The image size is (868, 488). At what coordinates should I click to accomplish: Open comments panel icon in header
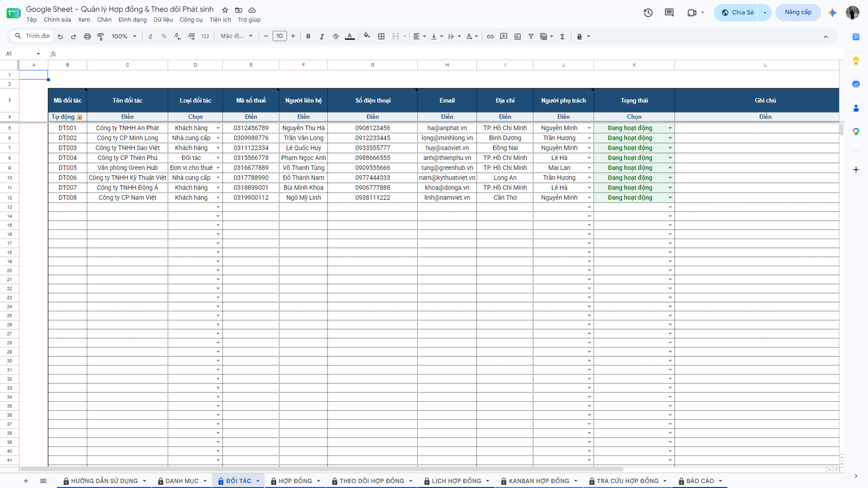(669, 12)
